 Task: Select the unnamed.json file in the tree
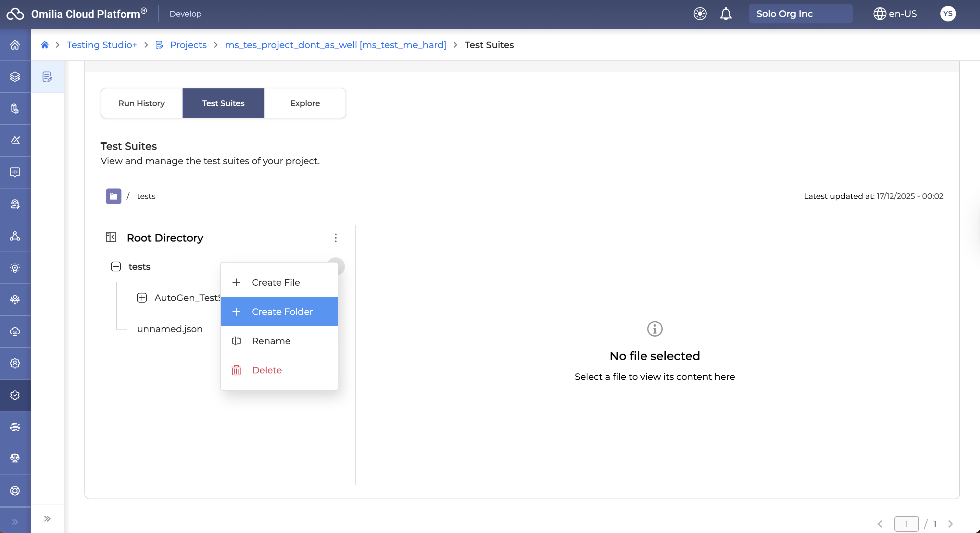click(x=170, y=329)
